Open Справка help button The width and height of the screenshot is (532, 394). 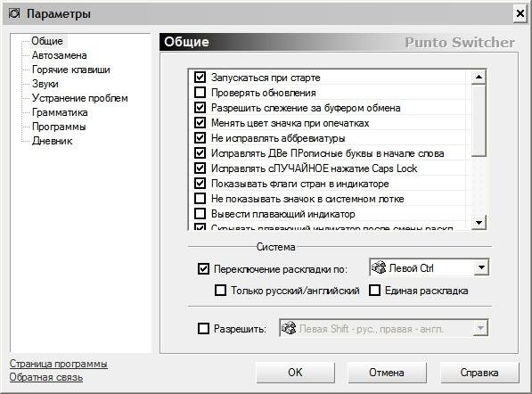[x=479, y=373]
